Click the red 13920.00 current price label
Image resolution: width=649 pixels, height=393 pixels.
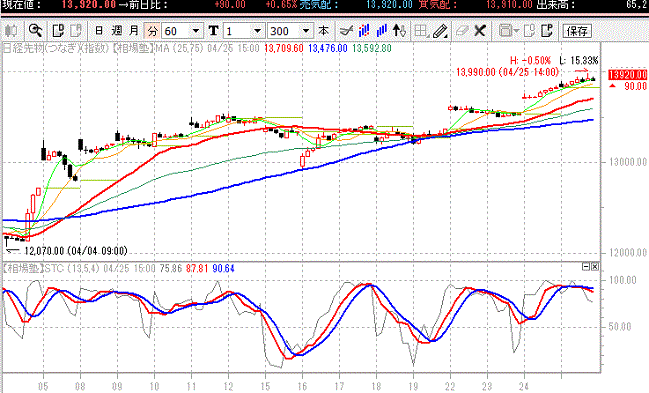click(627, 75)
